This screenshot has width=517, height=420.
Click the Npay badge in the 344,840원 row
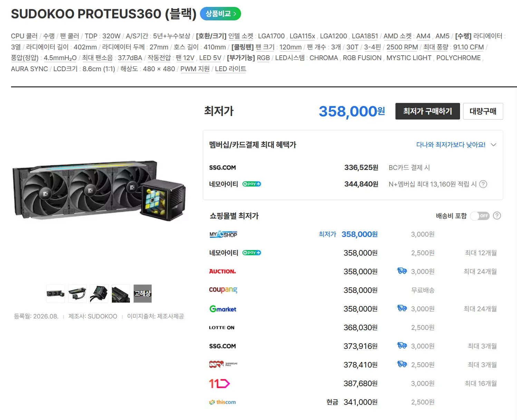252,184
